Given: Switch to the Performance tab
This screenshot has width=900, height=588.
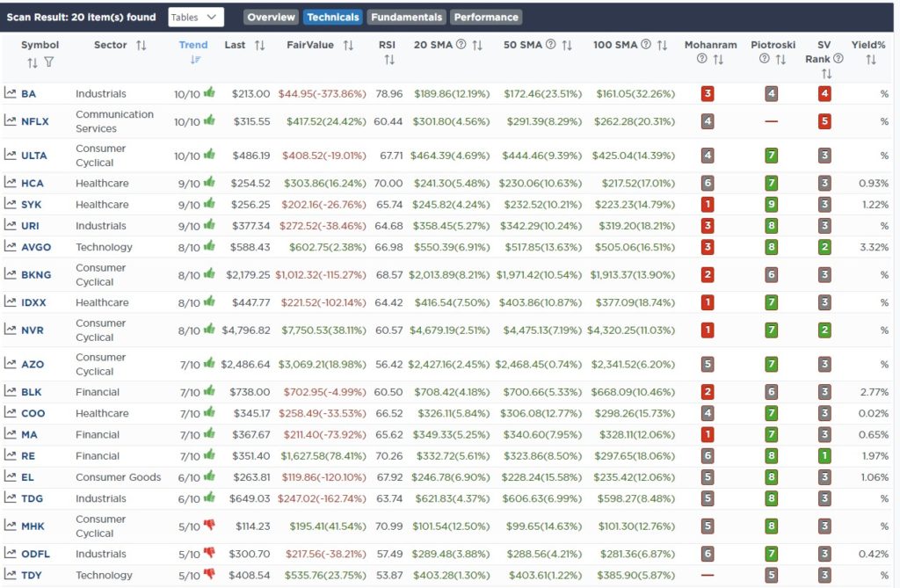Looking at the screenshot, I should pos(486,18).
